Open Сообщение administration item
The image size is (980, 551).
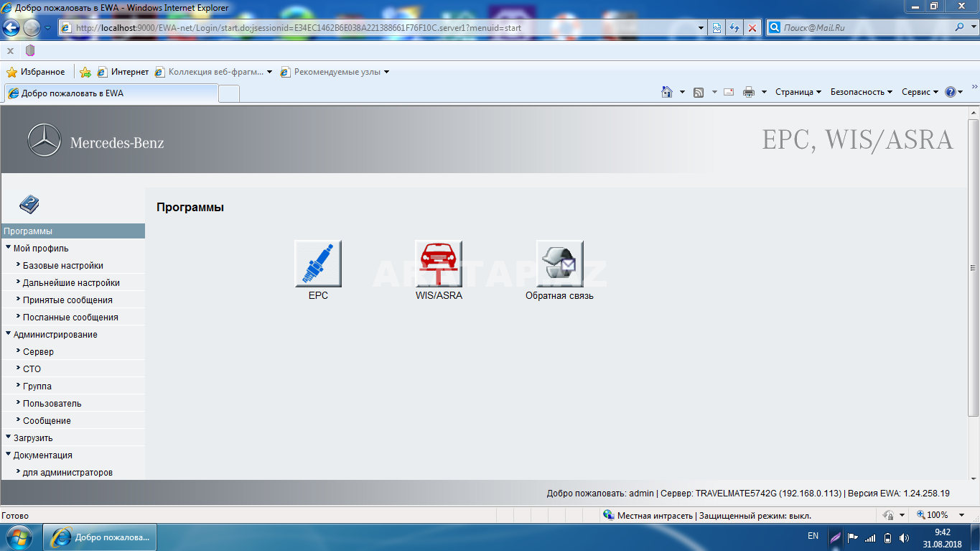click(x=47, y=421)
